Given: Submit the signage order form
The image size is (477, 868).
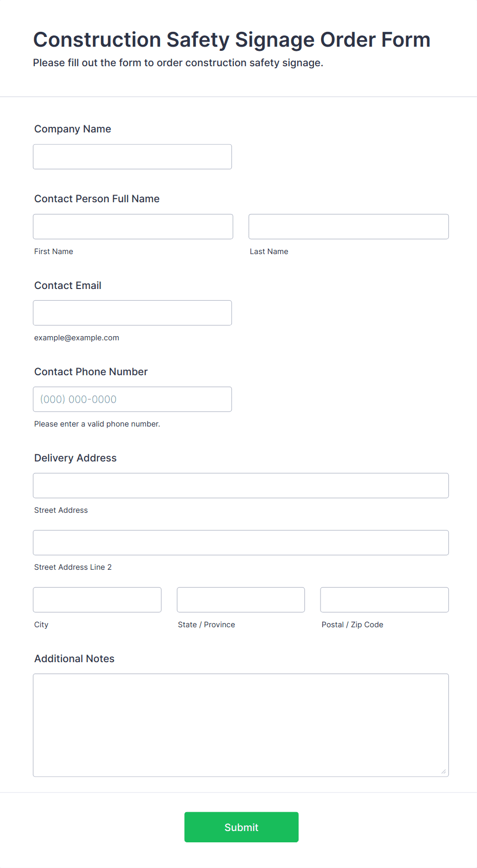Looking at the screenshot, I should click(242, 827).
